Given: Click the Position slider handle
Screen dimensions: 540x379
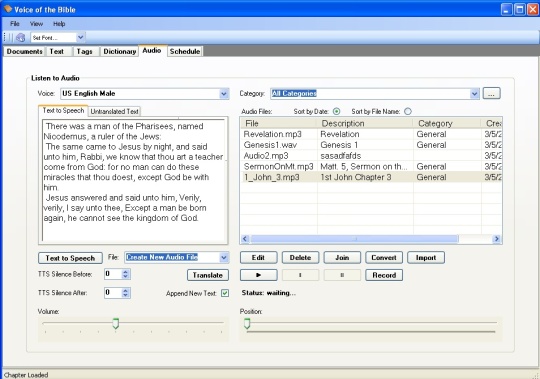Looking at the screenshot, I should click(247, 324).
